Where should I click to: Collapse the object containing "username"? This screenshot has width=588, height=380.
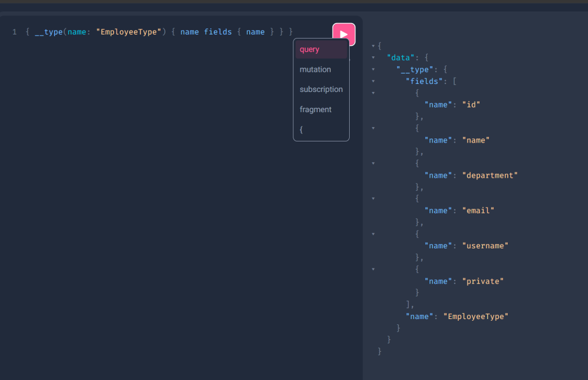(373, 234)
